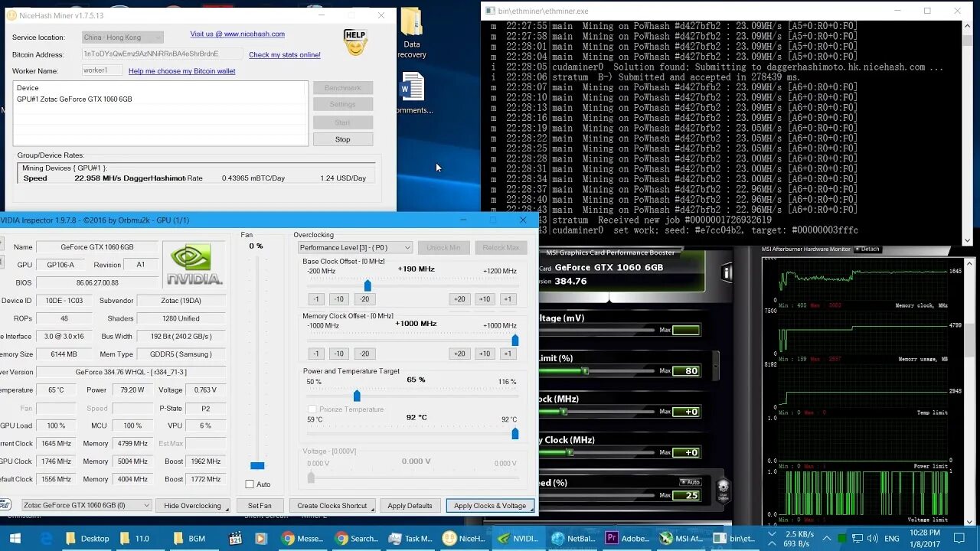Screen dimensions: 980x551
Task: Switch to NiceHash Miner taskbar item
Action: pos(465,538)
